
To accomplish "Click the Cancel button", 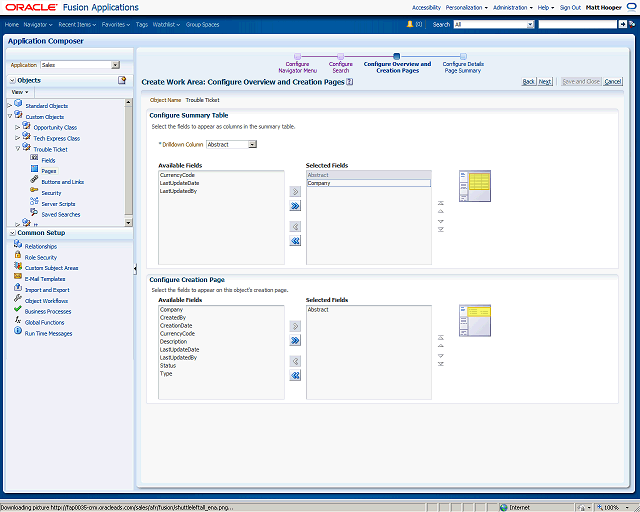I will click(x=613, y=82).
